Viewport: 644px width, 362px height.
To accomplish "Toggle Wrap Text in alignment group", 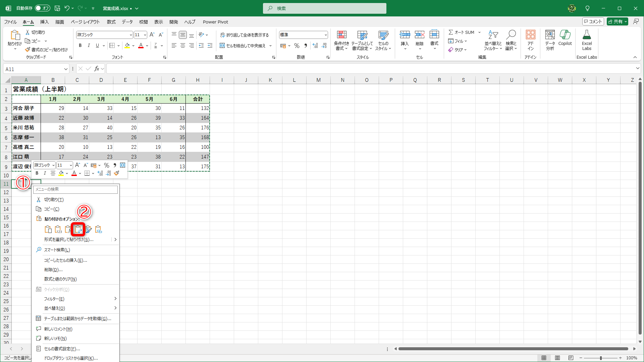I will click(245, 35).
